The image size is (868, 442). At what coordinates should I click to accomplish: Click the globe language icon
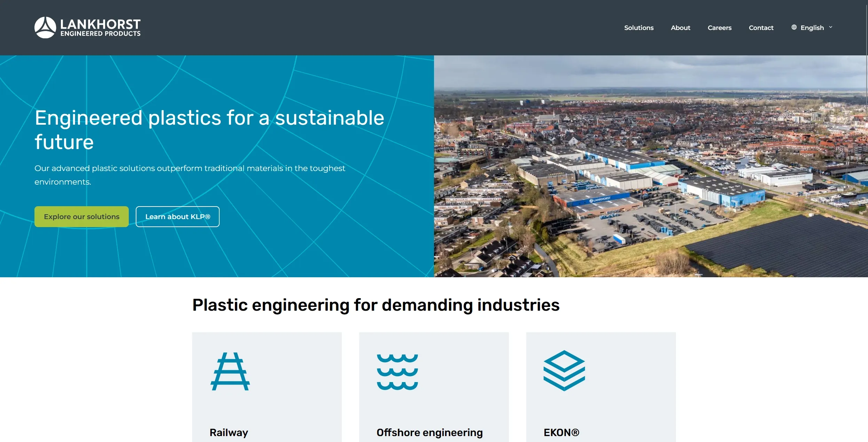(794, 27)
